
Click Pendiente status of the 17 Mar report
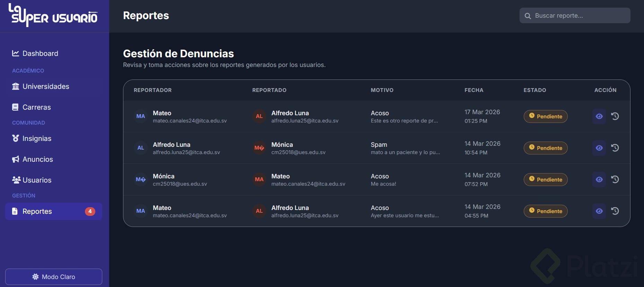coord(545,116)
